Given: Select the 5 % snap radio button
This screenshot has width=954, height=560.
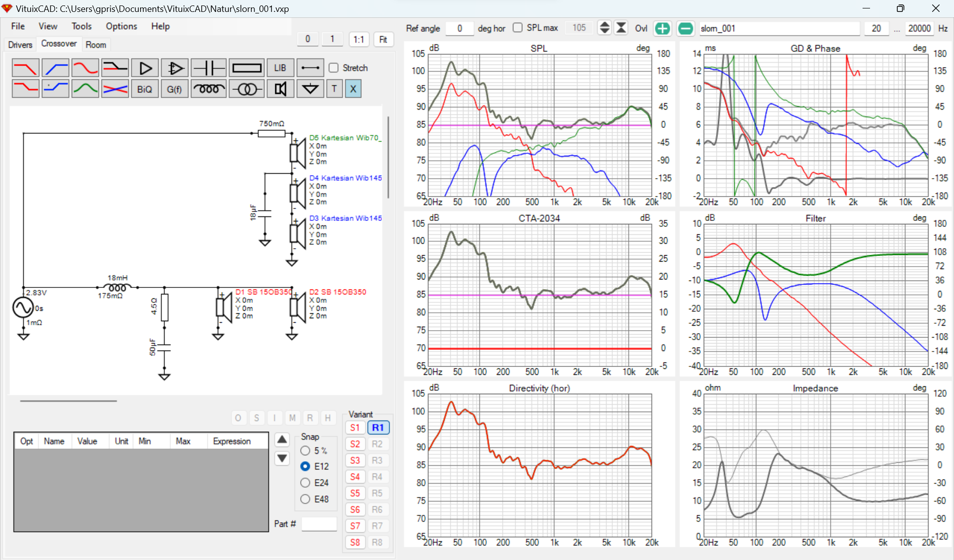Looking at the screenshot, I should coord(305,451).
